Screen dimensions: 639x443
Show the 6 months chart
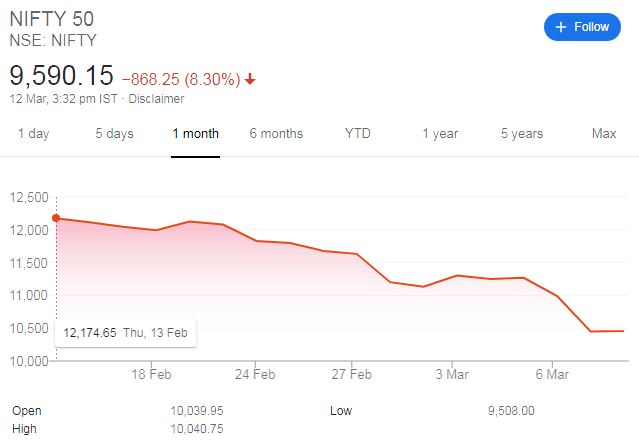coord(276,134)
